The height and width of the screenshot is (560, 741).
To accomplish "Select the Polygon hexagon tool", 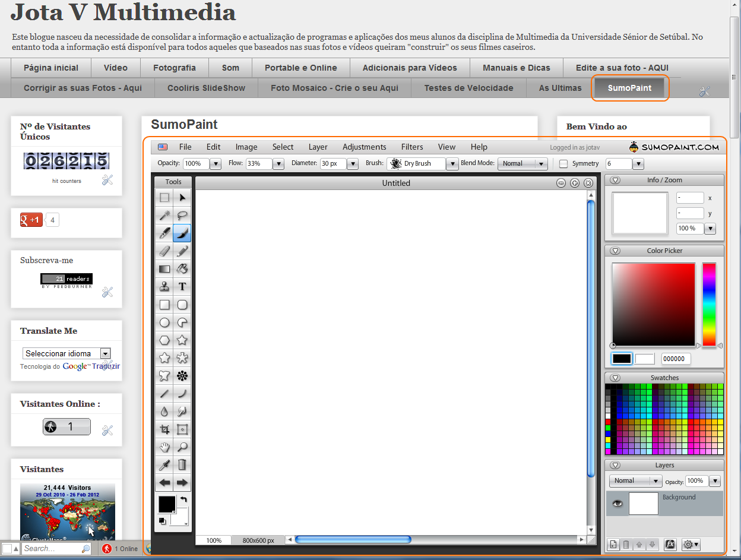I will [164, 340].
